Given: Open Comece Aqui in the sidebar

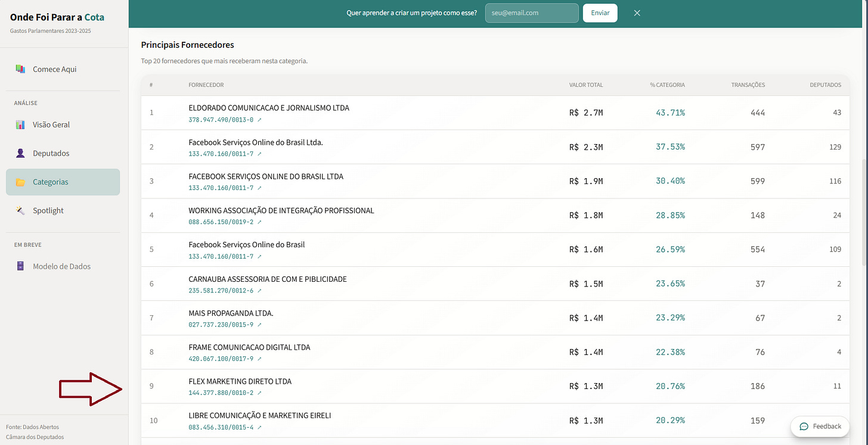Looking at the screenshot, I should click(63, 69).
